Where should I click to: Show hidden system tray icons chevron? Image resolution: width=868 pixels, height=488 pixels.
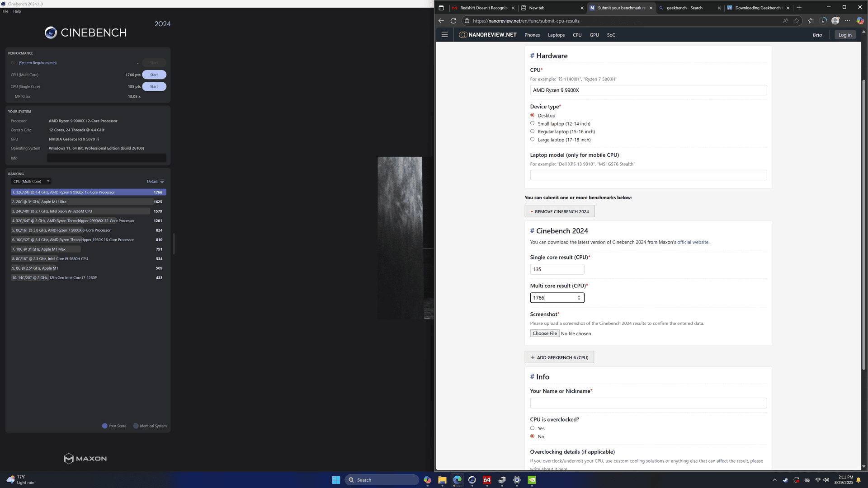pos(774,480)
